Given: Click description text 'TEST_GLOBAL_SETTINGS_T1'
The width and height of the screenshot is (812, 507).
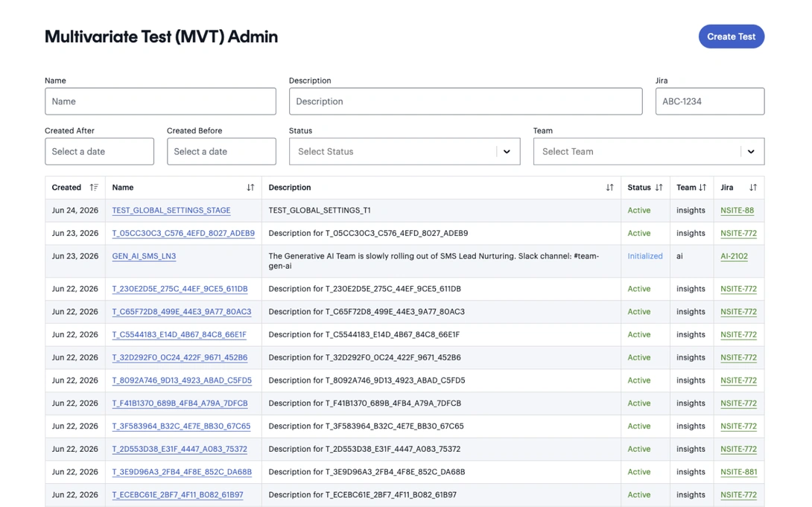Looking at the screenshot, I should point(320,211).
